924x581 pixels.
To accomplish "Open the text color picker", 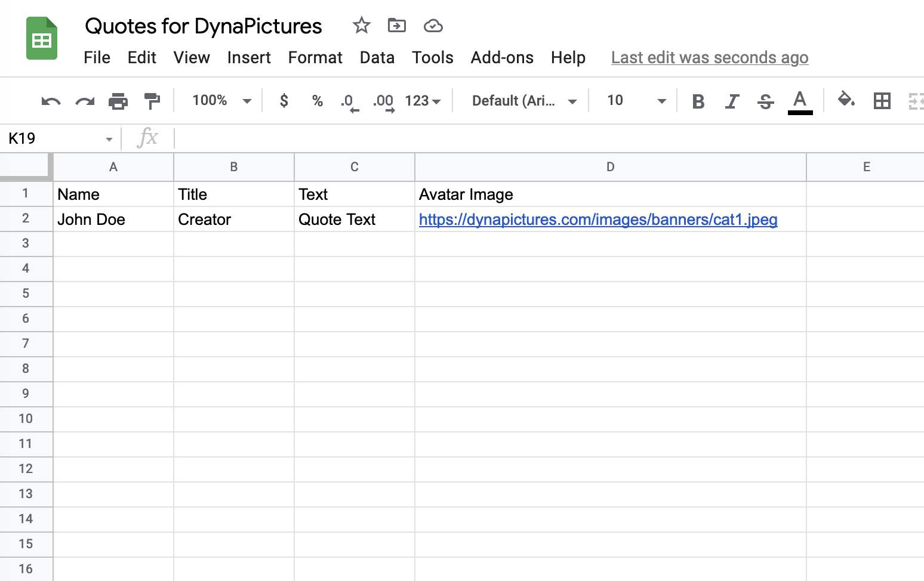I will pos(800,101).
